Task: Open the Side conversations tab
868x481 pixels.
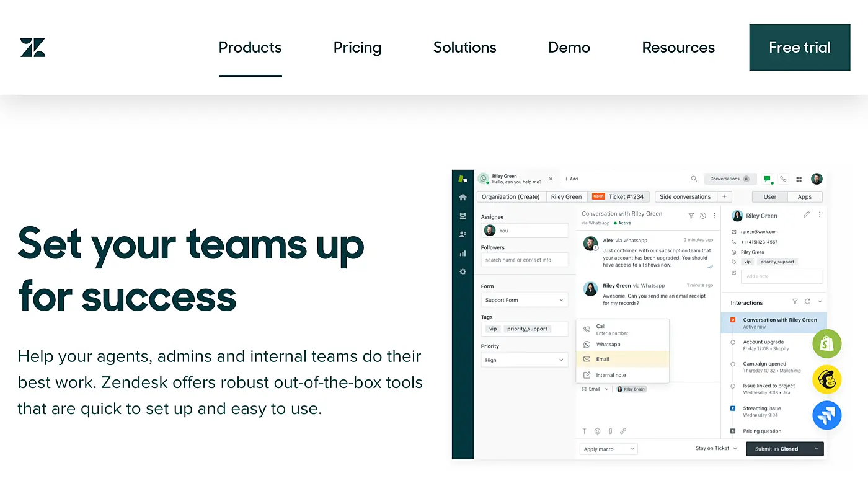Action: (x=684, y=196)
